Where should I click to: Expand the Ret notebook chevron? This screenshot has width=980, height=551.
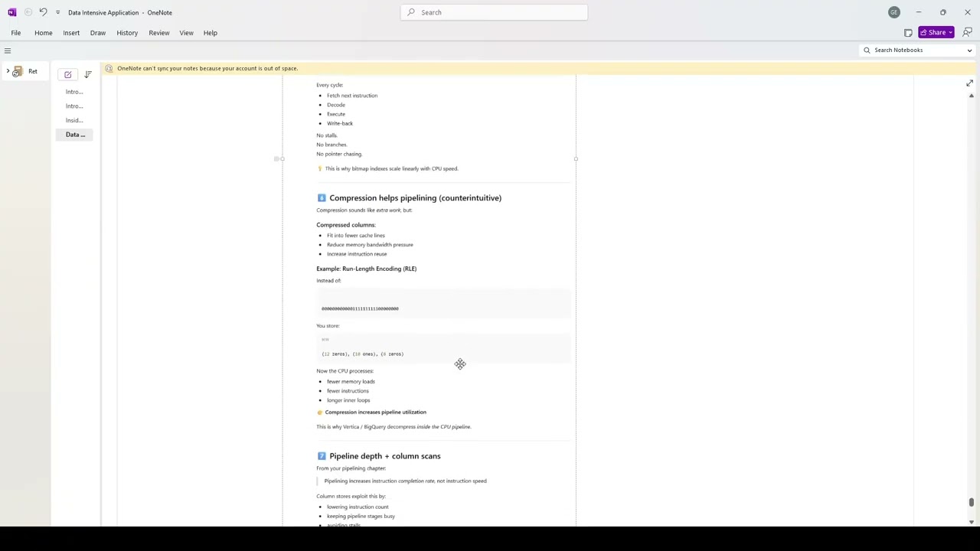8,71
